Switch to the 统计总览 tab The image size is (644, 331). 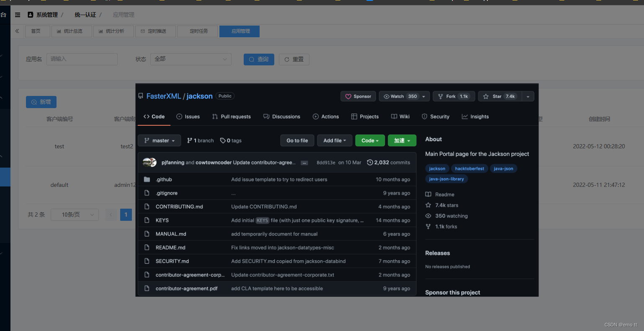pyautogui.click(x=72, y=31)
